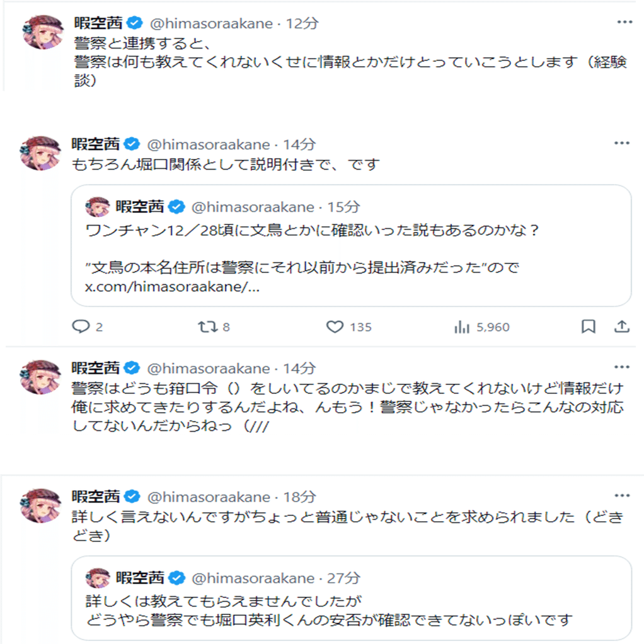Open the view analytics icon showing 5,960

pyautogui.click(x=463, y=326)
